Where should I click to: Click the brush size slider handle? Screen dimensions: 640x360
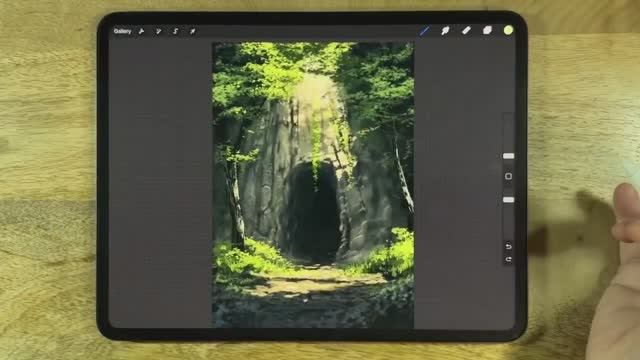pos(508,156)
